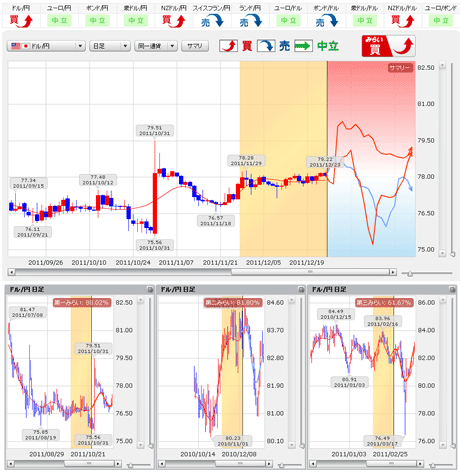Screen dimensions: 460x472
Task: Click ユーロ/ドル header in top strip
Action: (x=288, y=8)
